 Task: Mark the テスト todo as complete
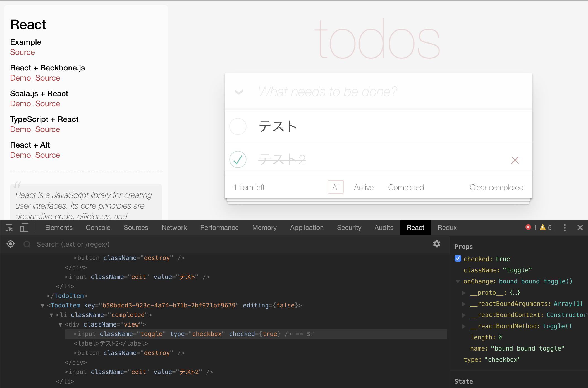(238, 126)
